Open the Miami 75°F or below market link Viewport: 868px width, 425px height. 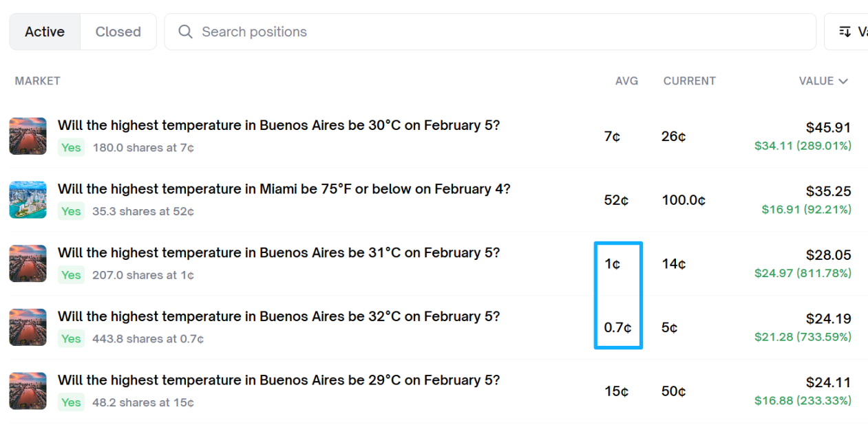point(284,189)
